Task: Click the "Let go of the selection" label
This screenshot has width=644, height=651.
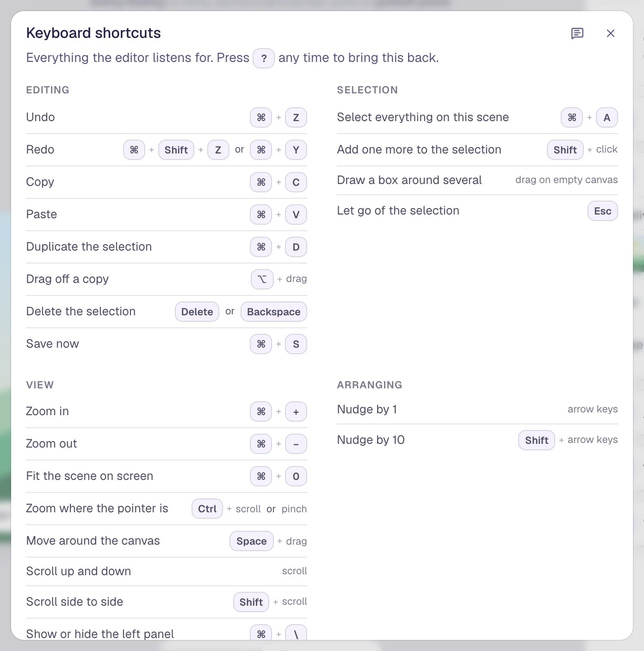Action: coord(398,211)
